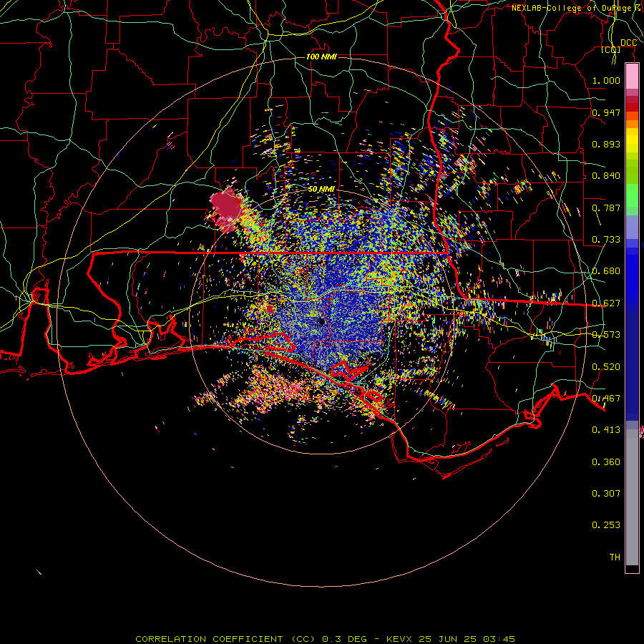Click the 100 NMI range ring label
This screenshot has width=644, height=644.
pyautogui.click(x=321, y=57)
